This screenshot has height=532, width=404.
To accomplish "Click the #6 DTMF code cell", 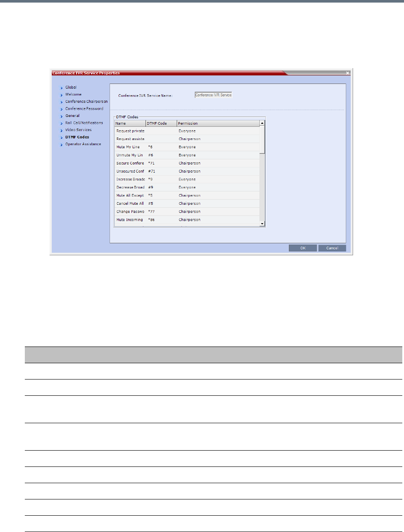I will [161, 155].
